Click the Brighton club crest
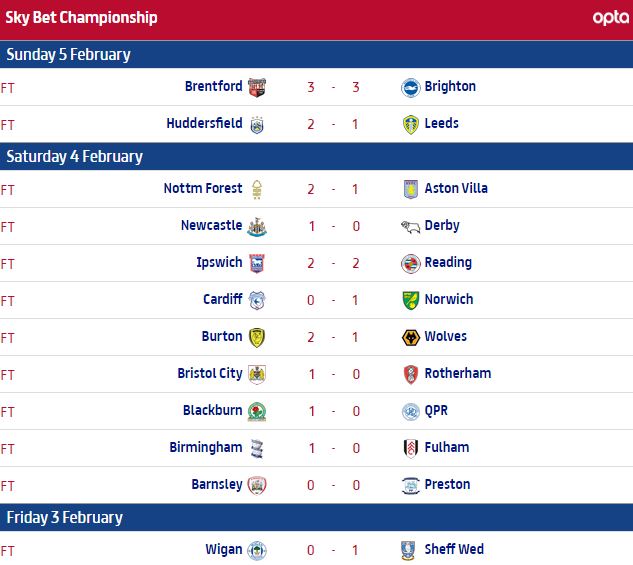Screen dimensions: 633x565 (410, 87)
